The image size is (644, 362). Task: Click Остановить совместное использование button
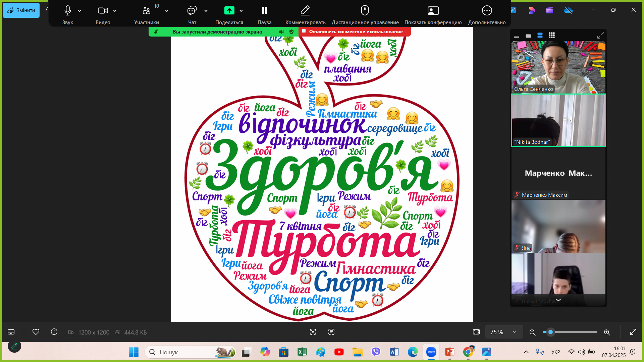tap(355, 32)
